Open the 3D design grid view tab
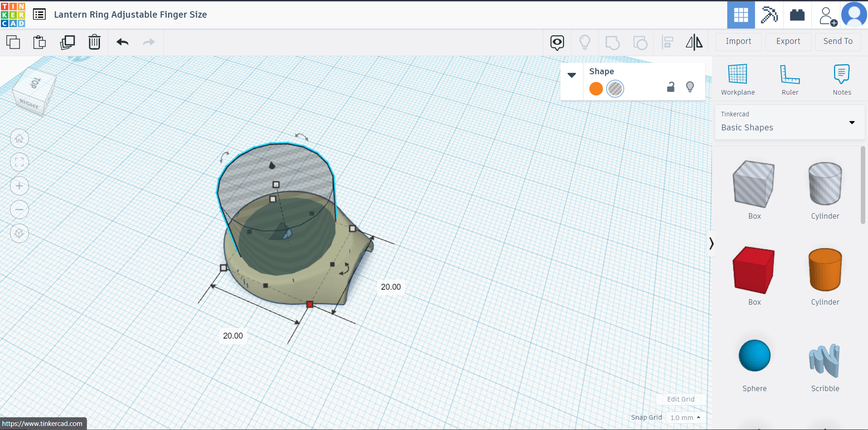 [x=740, y=15]
